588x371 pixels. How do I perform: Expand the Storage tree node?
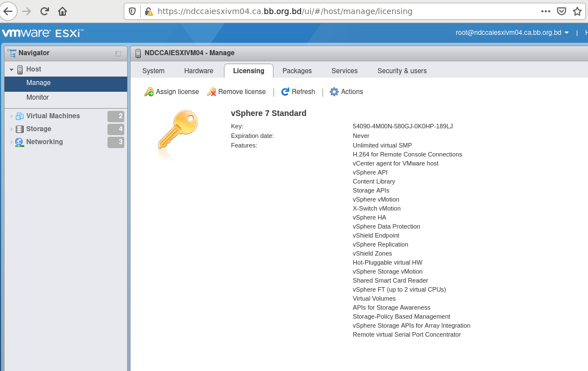click(x=11, y=129)
